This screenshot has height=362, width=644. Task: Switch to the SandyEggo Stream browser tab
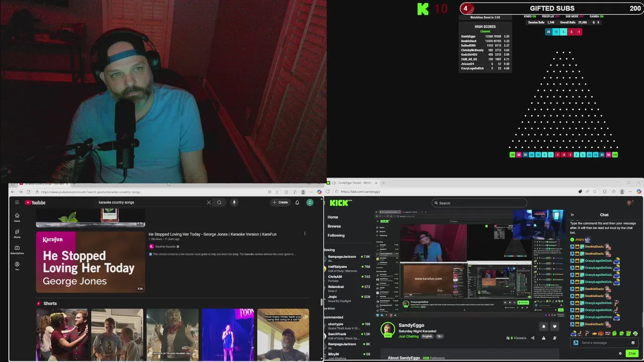[x=354, y=183]
